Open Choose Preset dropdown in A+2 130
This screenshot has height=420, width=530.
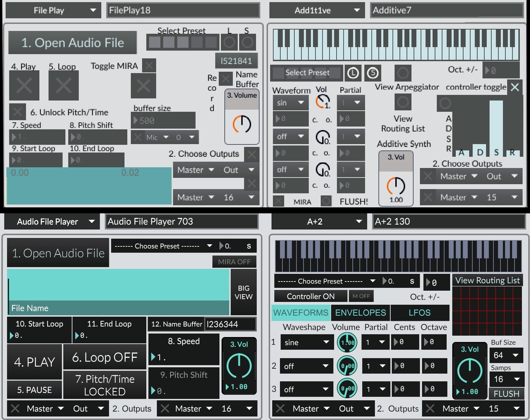326,281
